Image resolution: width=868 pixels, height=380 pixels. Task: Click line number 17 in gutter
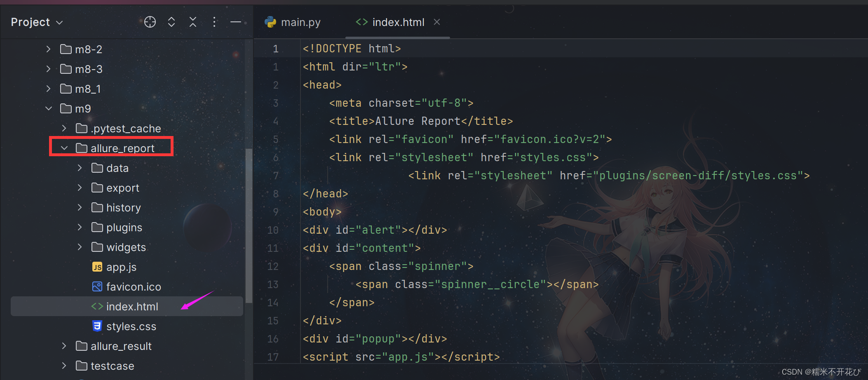click(x=273, y=357)
